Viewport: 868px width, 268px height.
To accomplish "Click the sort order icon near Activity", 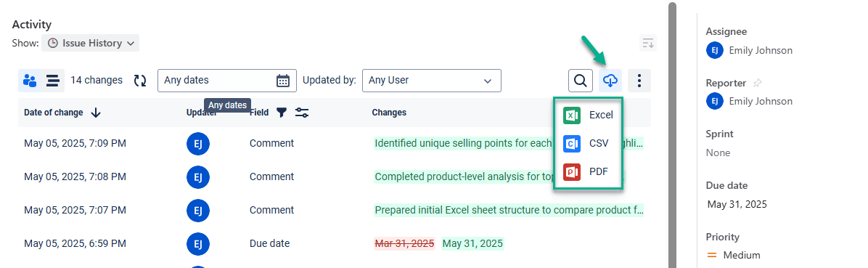I will coord(647,43).
